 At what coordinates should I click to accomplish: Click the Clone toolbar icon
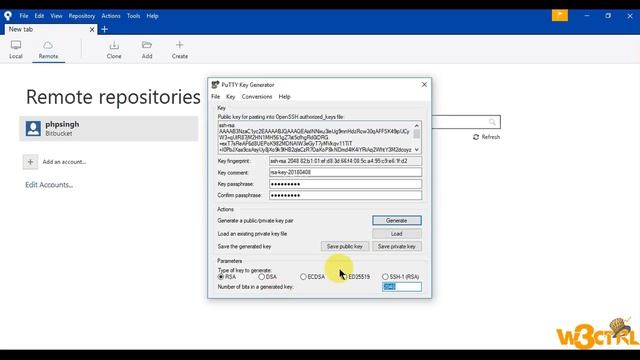tap(114, 45)
